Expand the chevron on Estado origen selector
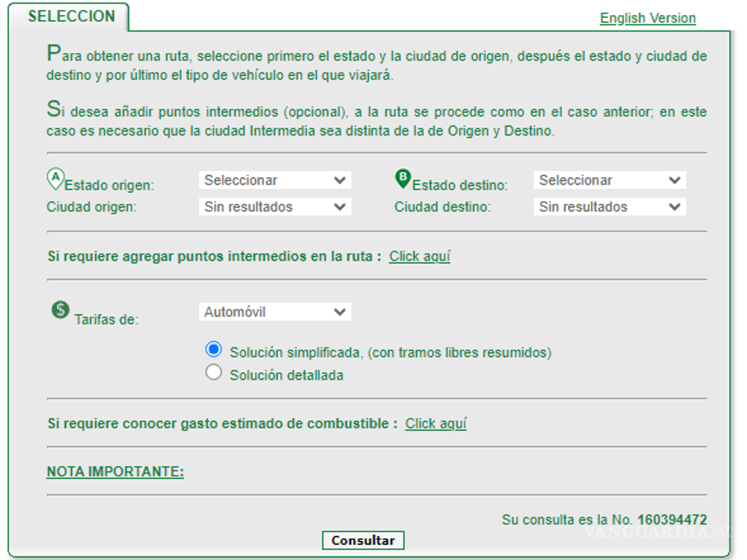The width and height of the screenshot is (747, 560). tap(340, 180)
